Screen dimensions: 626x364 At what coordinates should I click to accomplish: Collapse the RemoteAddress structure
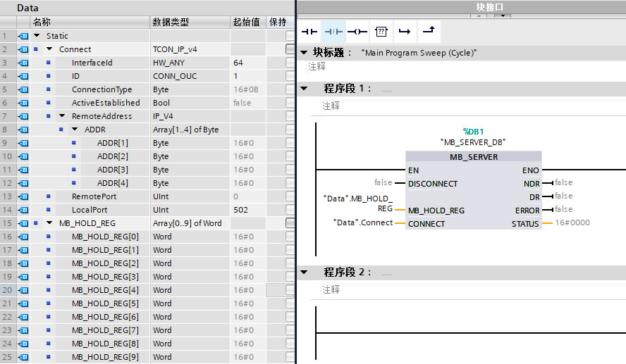coord(62,116)
